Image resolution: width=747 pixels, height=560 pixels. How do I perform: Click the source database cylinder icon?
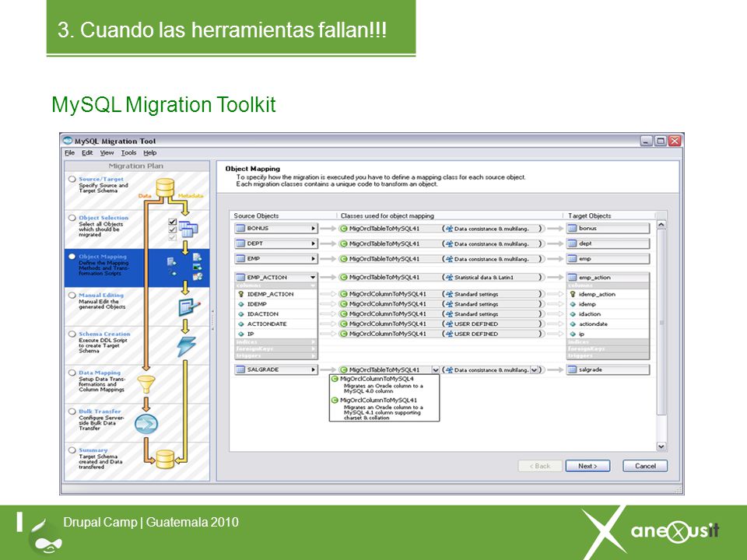click(165, 187)
